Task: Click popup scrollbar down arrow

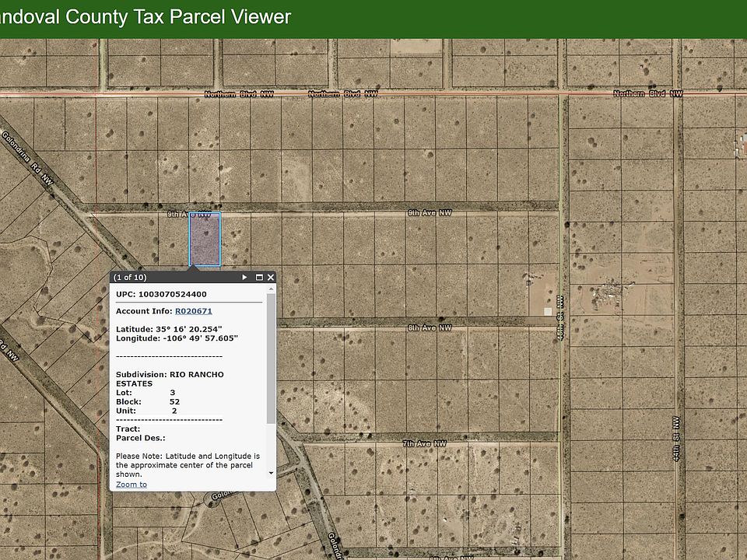Action: click(271, 472)
